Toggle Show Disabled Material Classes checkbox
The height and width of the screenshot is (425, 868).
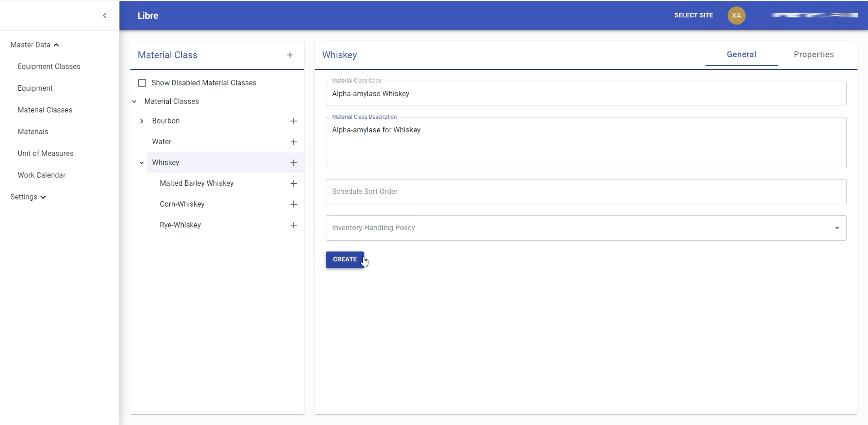[x=142, y=82]
